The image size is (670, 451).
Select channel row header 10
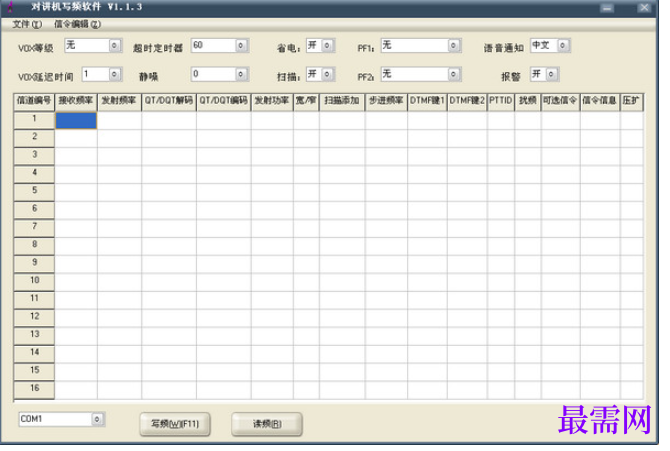point(34,282)
